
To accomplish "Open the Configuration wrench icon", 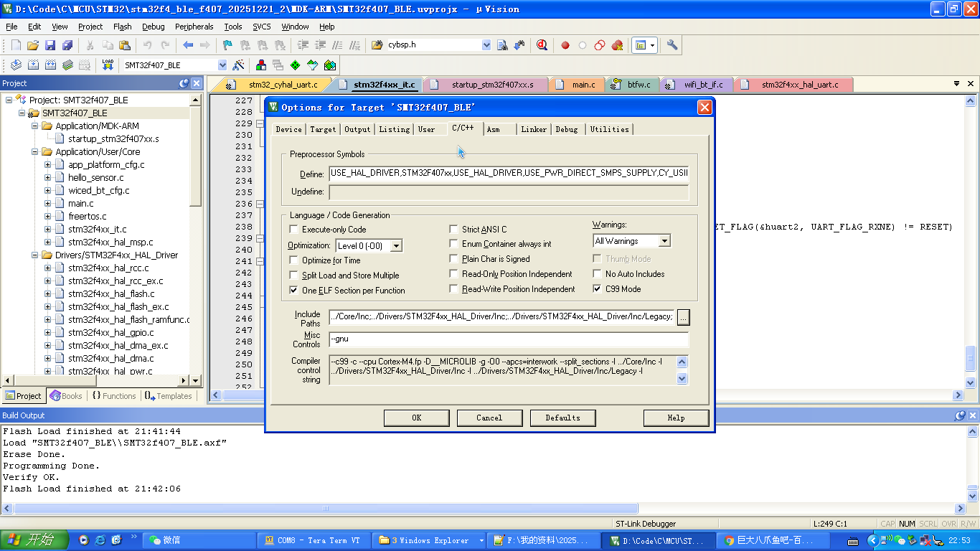I will (672, 45).
